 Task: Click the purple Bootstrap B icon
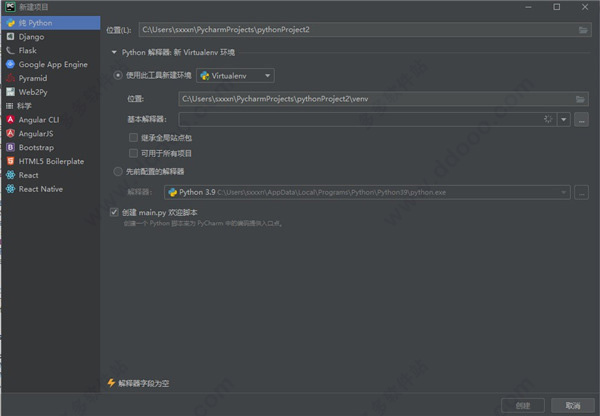(10, 147)
